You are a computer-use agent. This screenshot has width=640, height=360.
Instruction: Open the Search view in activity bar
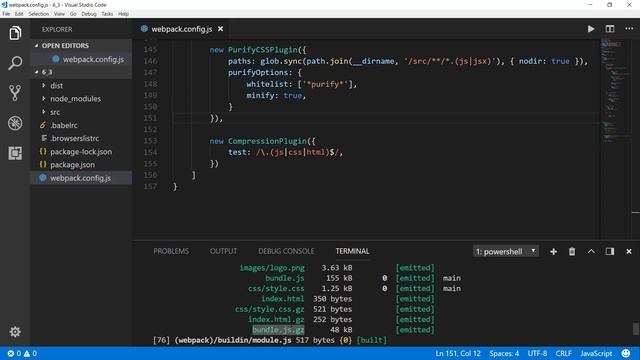click(x=15, y=63)
